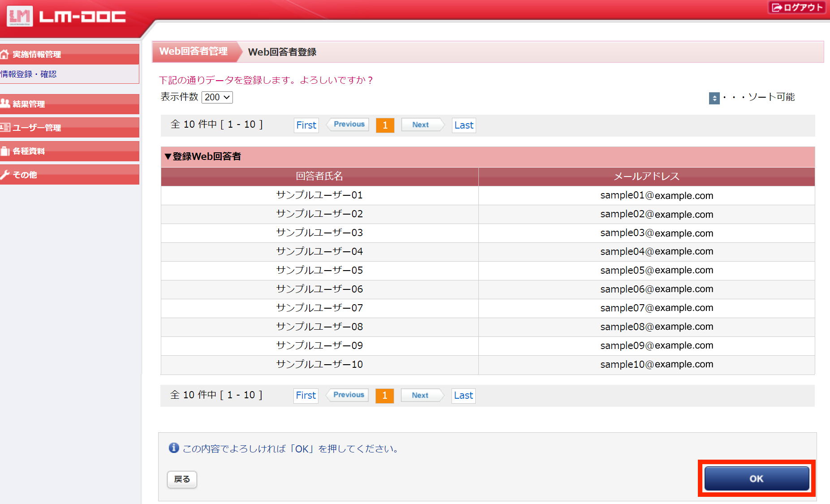Click the LM-DOC logo icon
The width and height of the screenshot is (830, 504).
point(20,17)
